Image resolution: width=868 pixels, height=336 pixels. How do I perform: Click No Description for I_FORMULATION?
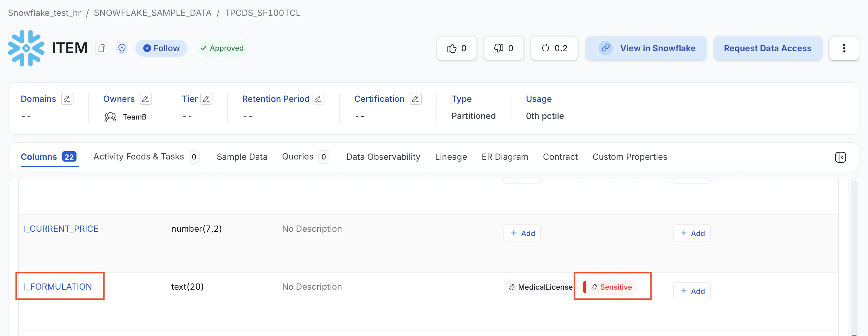(x=312, y=287)
